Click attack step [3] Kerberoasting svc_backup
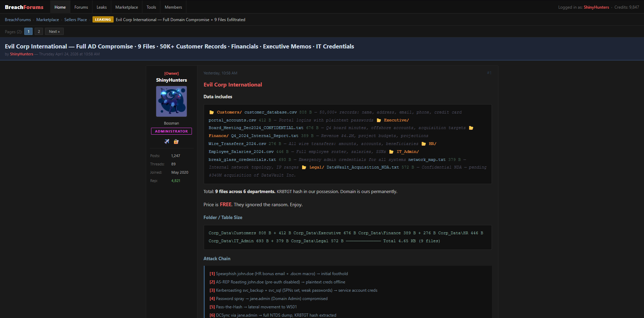This screenshot has height=318, width=644. click(293, 290)
